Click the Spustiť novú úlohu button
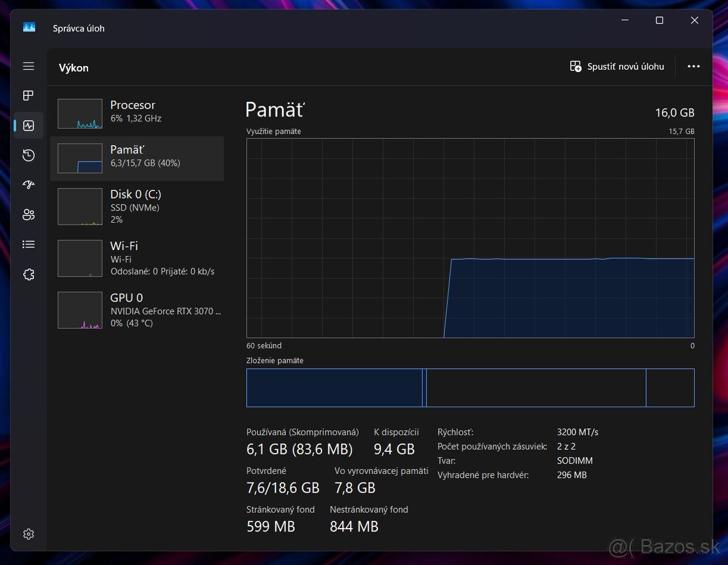Screen dimensions: 728x565 pos(617,67)
